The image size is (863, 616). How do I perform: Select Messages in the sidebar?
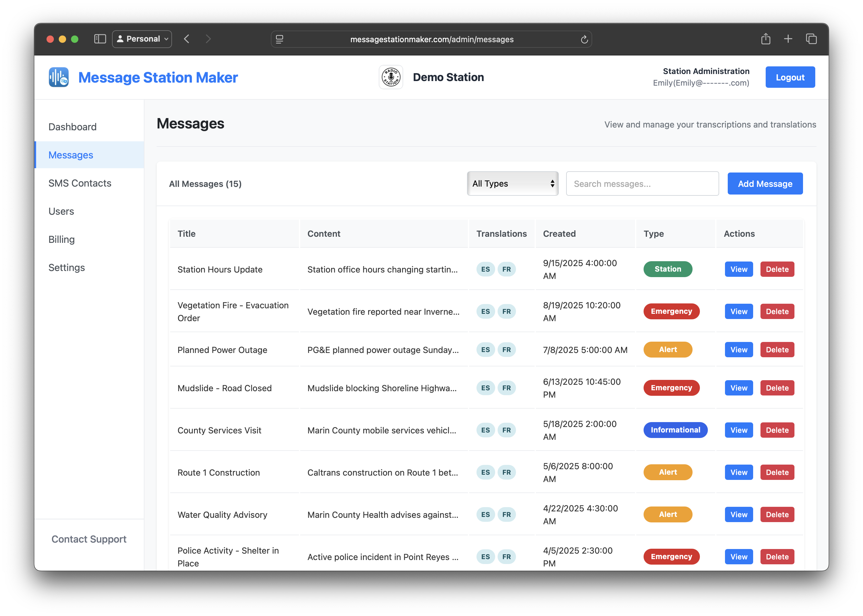[x=89, y=155]
